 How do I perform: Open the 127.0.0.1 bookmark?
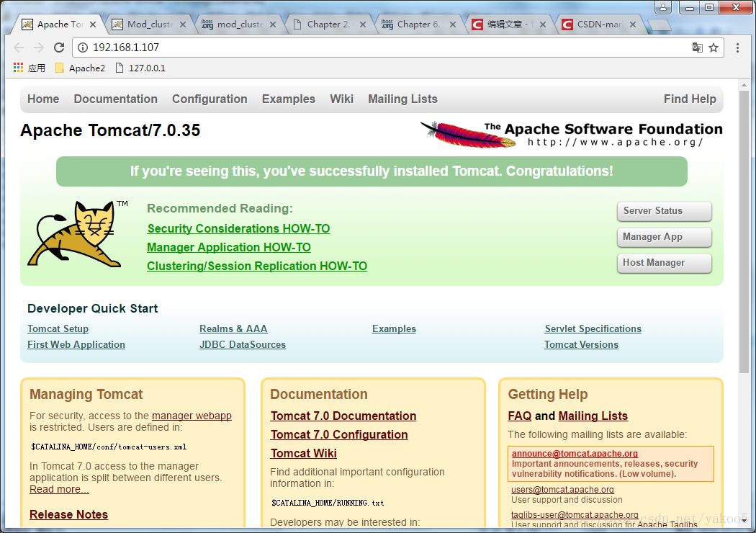point(140,68)
